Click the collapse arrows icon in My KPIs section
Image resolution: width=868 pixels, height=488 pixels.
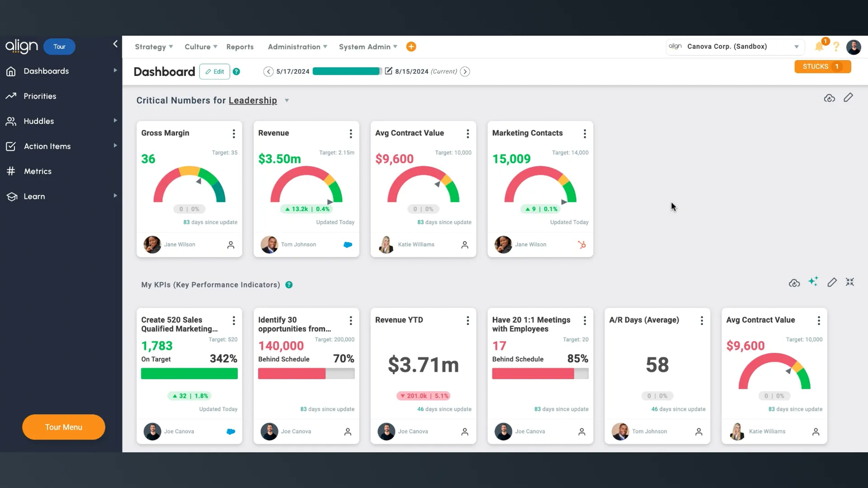[x=850, y=282]
